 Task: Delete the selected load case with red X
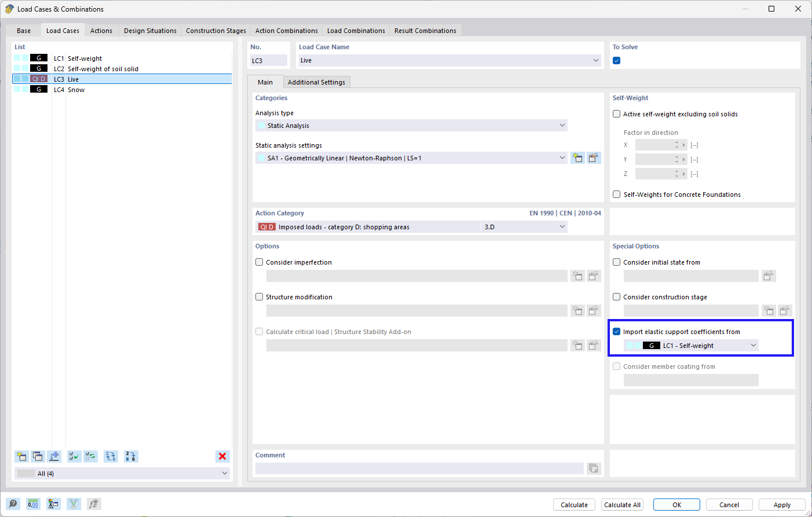(x=222, y=456)
